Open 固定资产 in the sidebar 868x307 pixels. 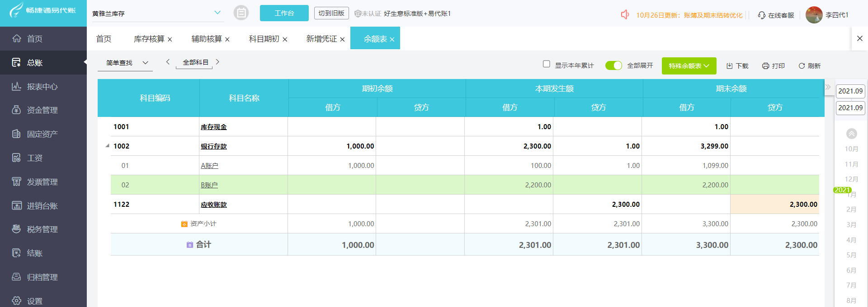(43, 134)
